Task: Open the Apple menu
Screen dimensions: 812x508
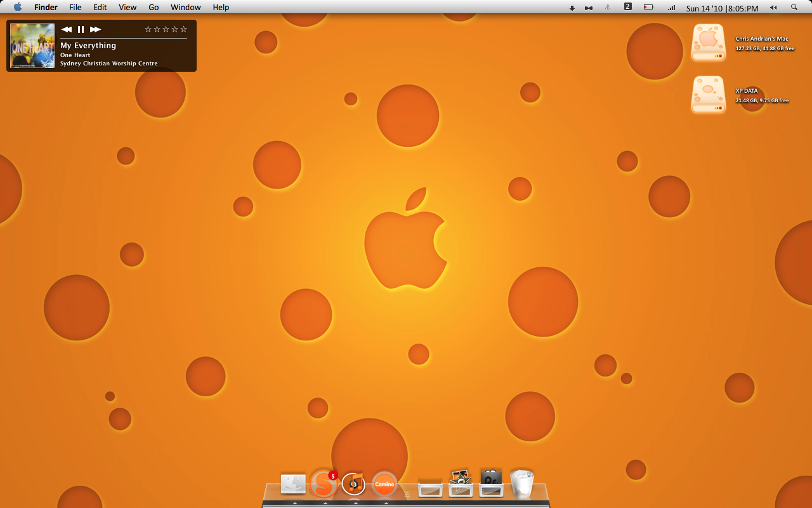Action: tap(17, 8)
